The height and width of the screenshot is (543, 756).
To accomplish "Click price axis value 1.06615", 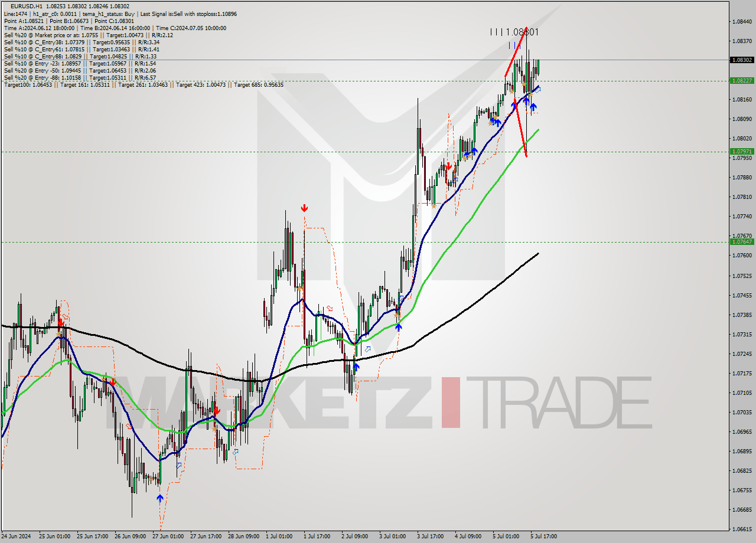I will 742,529.
